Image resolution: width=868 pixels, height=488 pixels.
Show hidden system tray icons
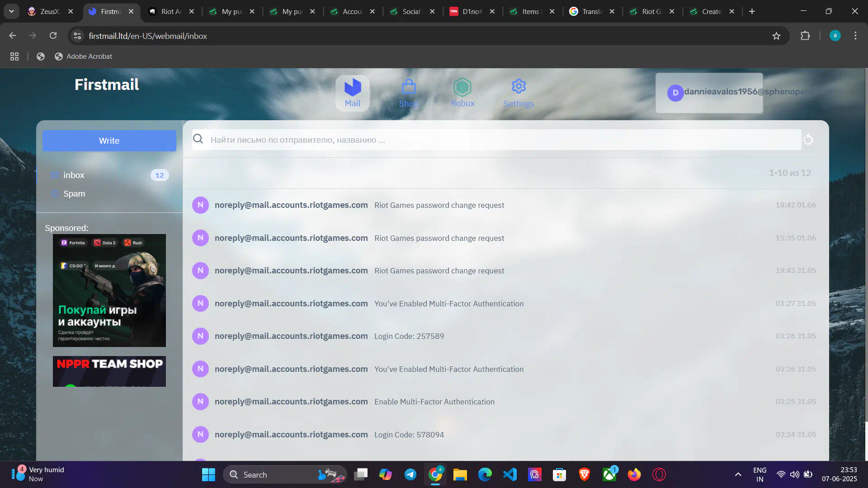738,474
